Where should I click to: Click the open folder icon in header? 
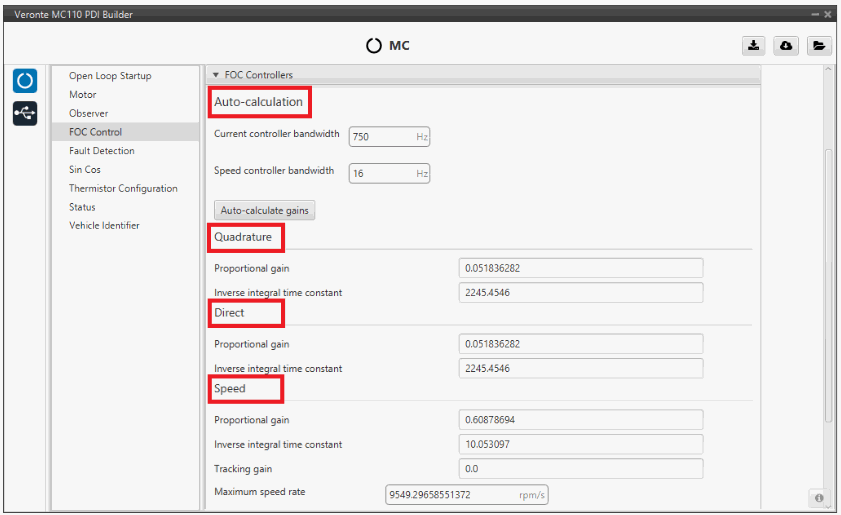tap(818, 46)
